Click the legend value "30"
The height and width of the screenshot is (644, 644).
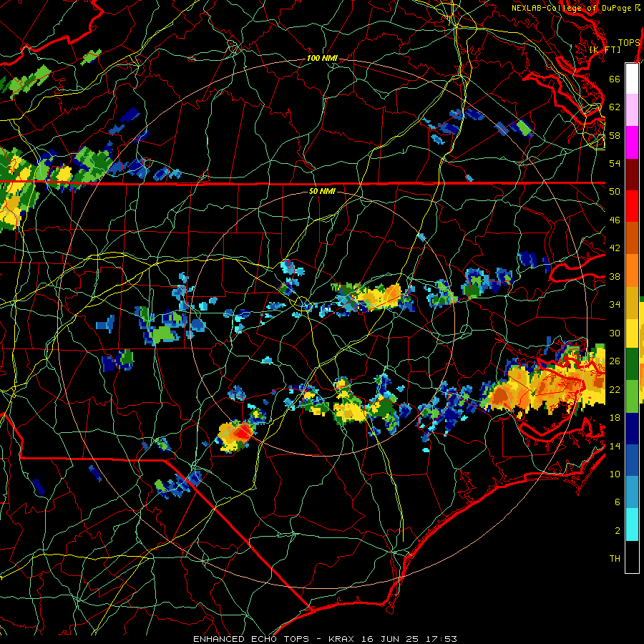click(615, 333)
